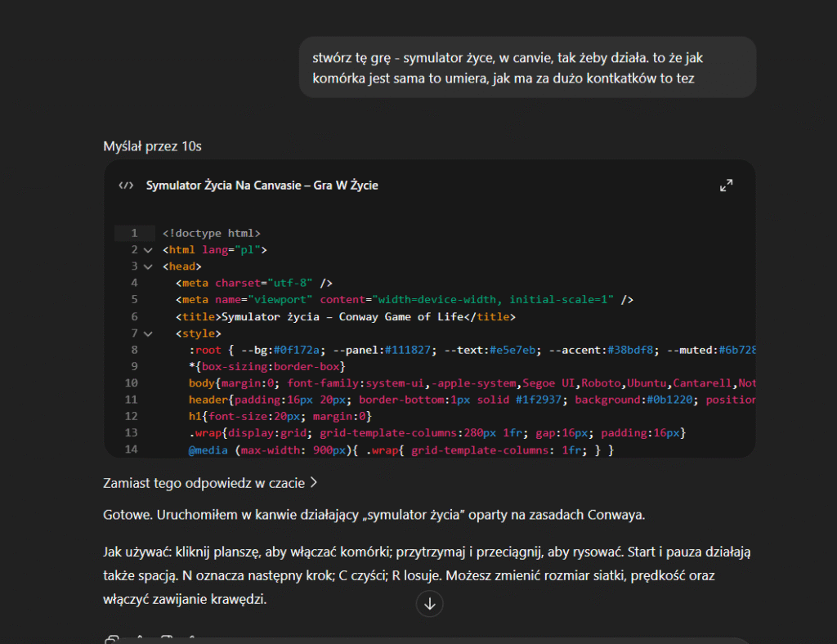Click the doctype html line of code
Screen dimensions: 837x644
pyautogui.click(x=212, y=233)
